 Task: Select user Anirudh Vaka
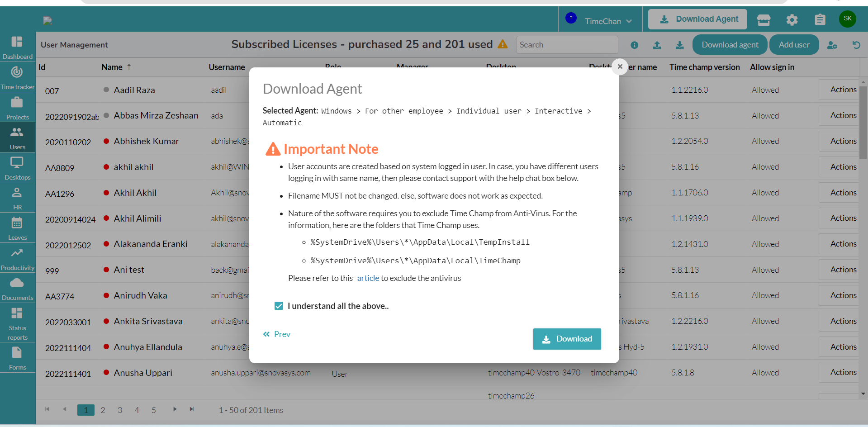tap(140, 295)
